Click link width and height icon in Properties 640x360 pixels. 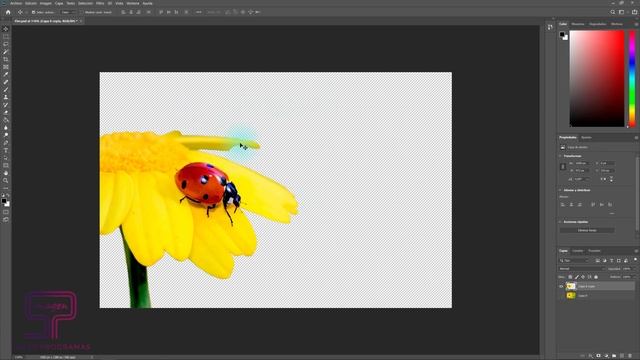click(563, 167)
